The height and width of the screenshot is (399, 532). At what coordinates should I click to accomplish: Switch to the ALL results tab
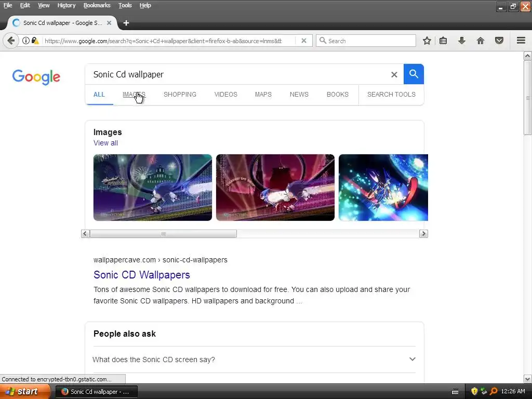tap(99, 95)
